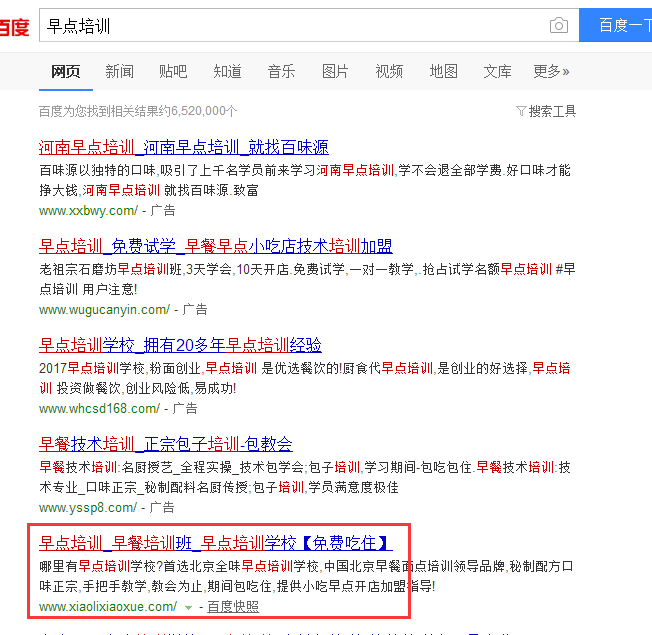Select the 地图 tab

coord(443,72)
